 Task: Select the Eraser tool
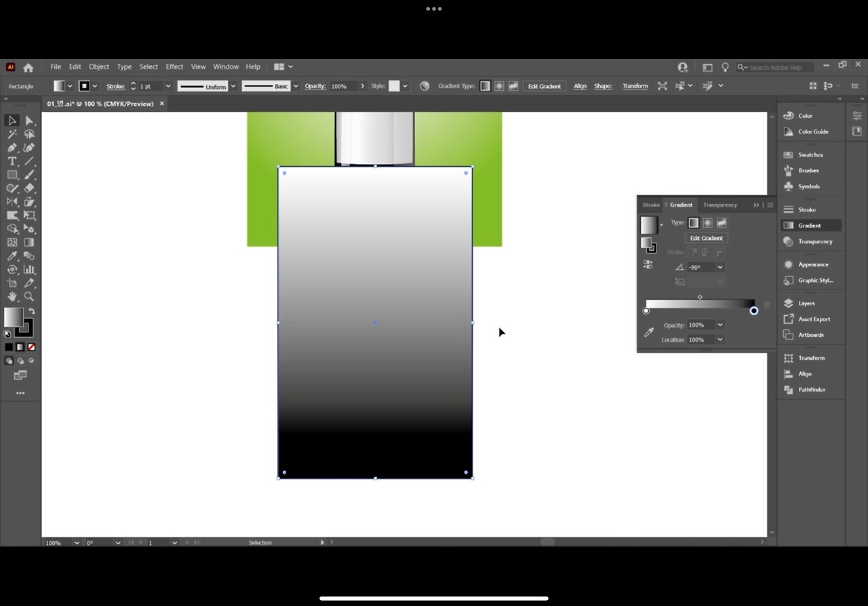click(x=29, y=188)
